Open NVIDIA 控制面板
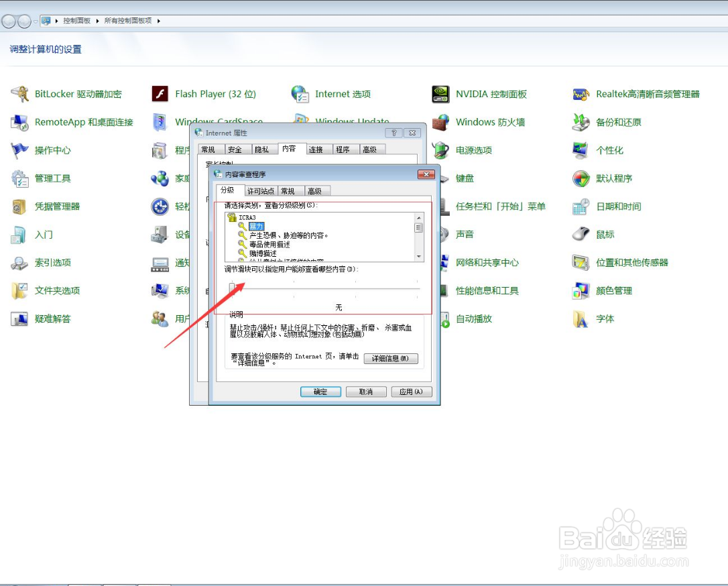 tap(479, 95)
